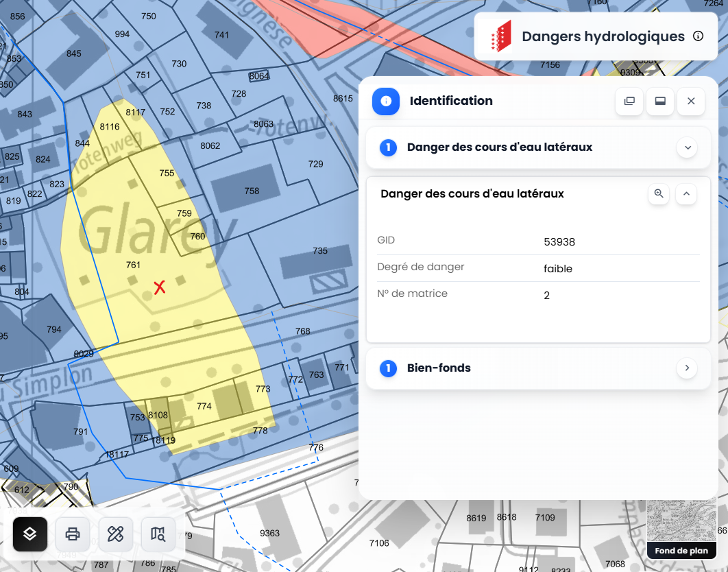
Task: Click the map search icon
Action: (158, 534)
